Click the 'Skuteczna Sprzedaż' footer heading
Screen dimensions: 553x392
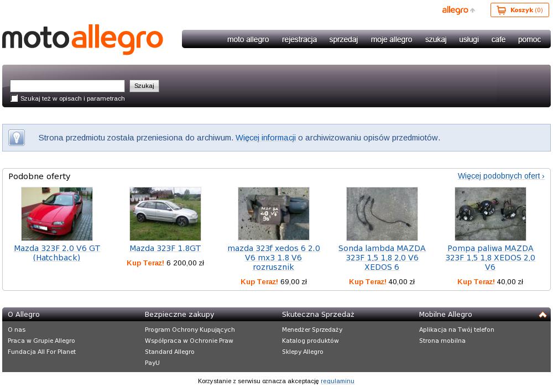318,315
